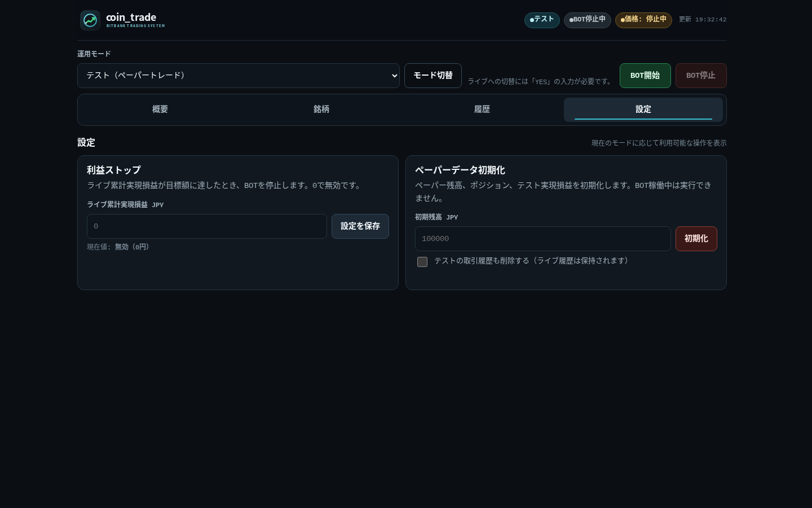The height and width of the screenshot is (508, 812).
Task: Open the 運用モード dropdown
Action: 239,76
